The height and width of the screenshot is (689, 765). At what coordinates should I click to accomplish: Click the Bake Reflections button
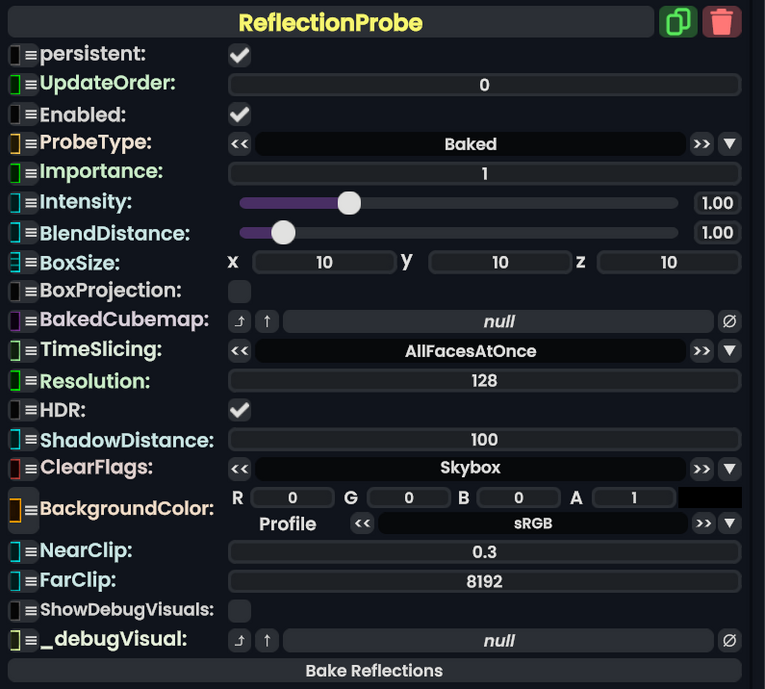click(375, 670)
